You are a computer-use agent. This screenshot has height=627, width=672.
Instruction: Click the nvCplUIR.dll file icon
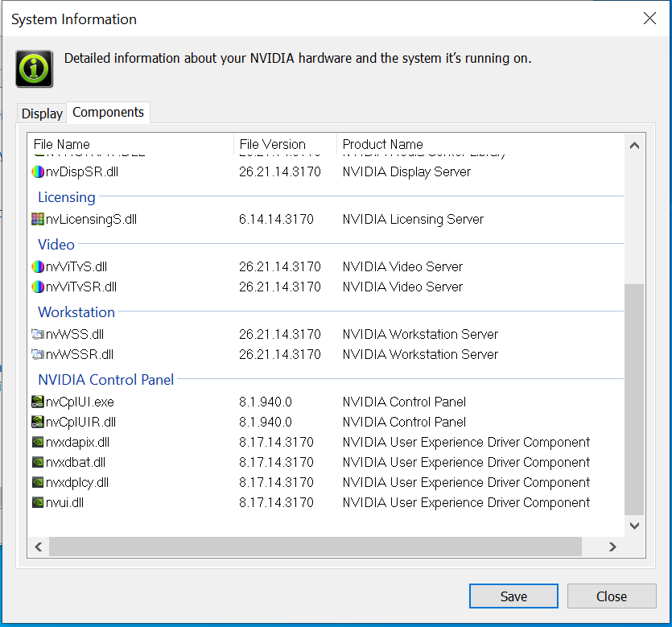pyautogui.click(x=38, y=422)
